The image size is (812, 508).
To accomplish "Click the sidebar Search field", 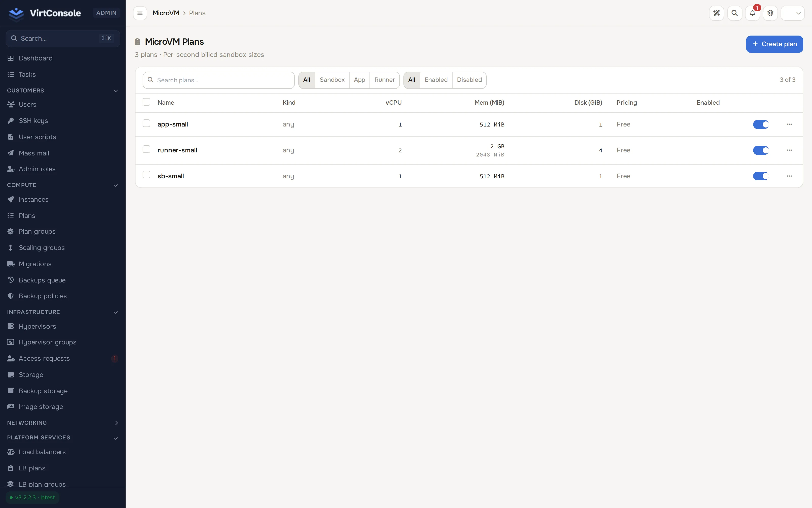I will (63, 38).
